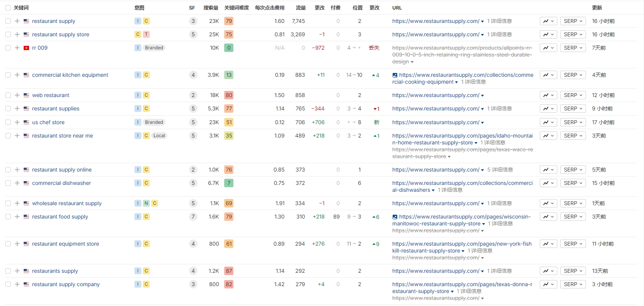Click the plus icon for restaurant supply
Viewport: 644px width, 306px height.
click(x=17, y=21)
